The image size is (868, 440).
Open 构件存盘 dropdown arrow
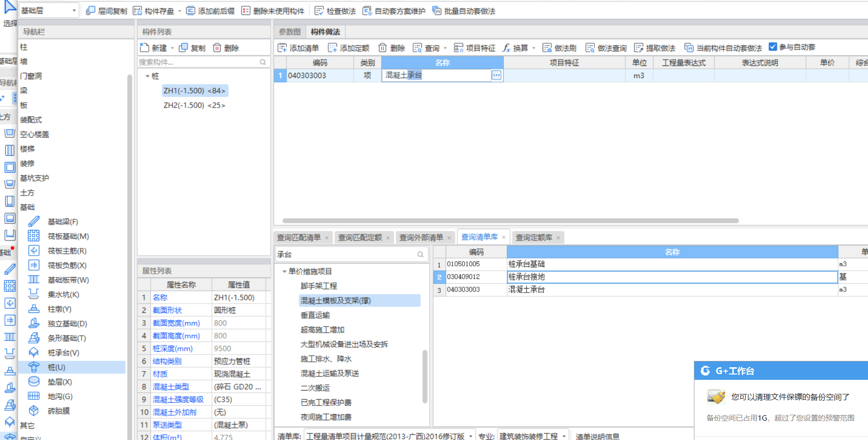coord(180,11)
